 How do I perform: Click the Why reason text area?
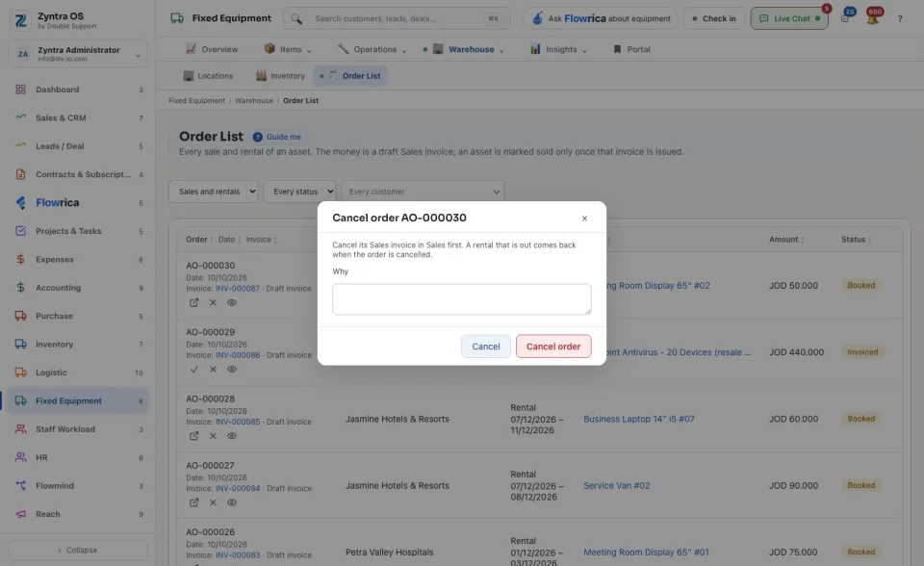pyautogui.click(x=461, y=299)
